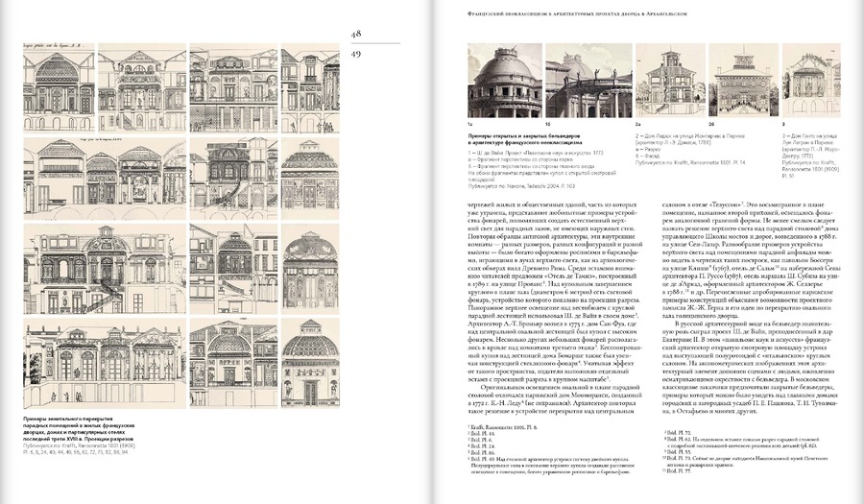Screen dimensions: 864x504
Task: Click footnote 'Ibid. Pl. 44.'
Action: pos(481,434)
